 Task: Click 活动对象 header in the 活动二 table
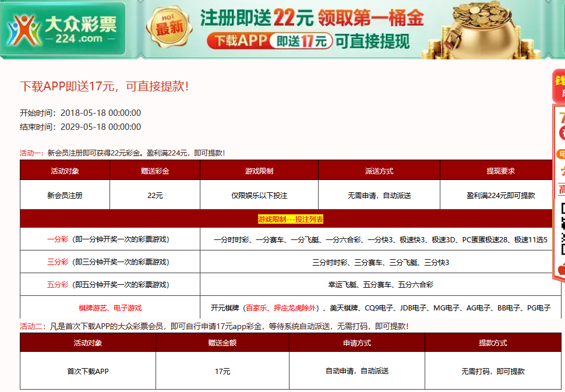coord(88,342)
